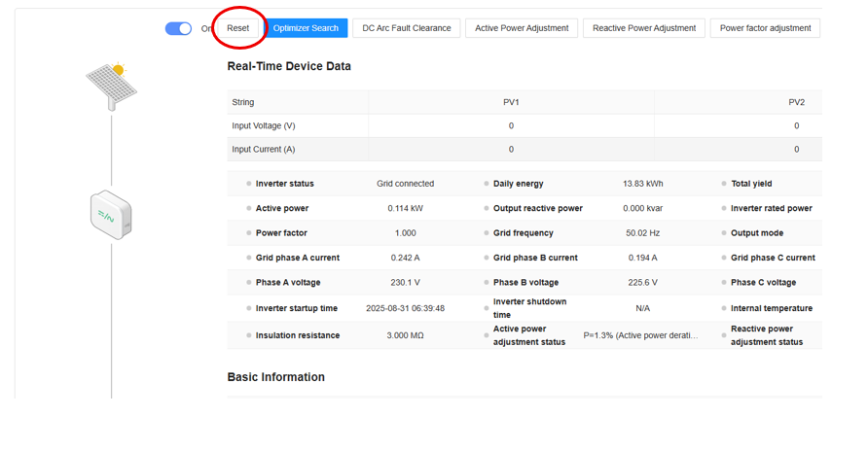Open Active Power Adjustment
The image size is (868, 452).
pyautogui.click(x=522, y=28)
